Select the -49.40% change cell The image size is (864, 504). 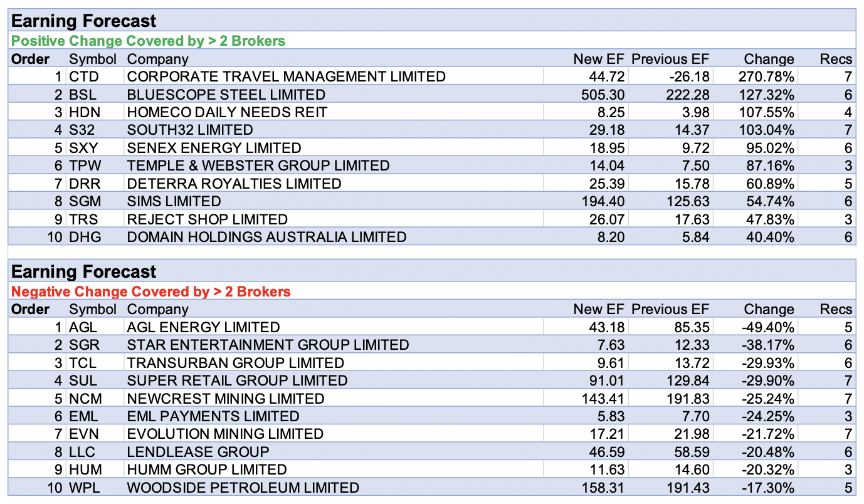(x=769, y=327)
